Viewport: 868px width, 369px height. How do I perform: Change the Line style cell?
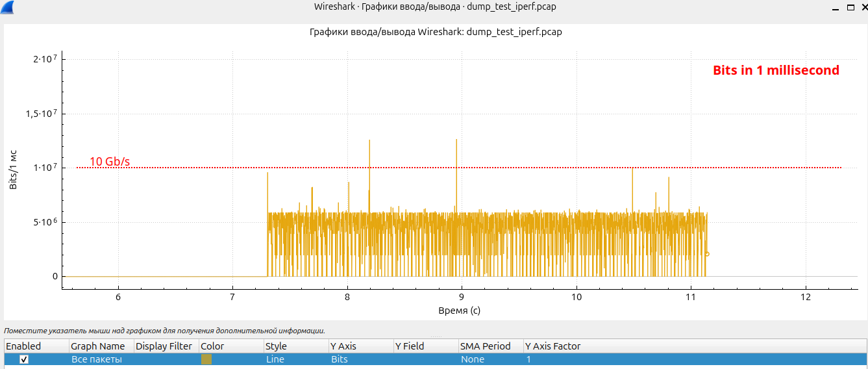click(x=296, y=359)
